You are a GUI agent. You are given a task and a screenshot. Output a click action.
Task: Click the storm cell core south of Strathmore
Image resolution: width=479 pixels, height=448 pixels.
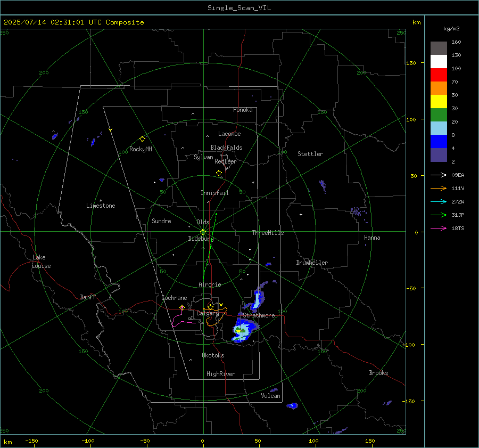pos(240,331)
